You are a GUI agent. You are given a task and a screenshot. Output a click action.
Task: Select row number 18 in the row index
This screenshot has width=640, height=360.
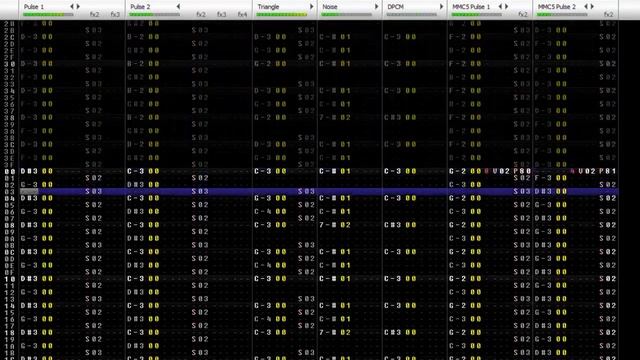point(10,333)
